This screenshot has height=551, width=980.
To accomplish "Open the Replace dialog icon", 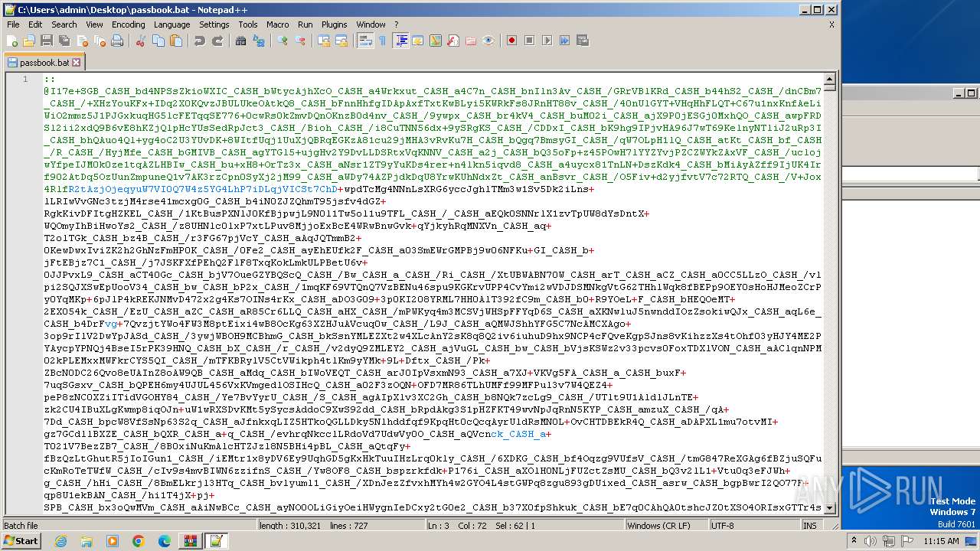I will tap(259, 41).
